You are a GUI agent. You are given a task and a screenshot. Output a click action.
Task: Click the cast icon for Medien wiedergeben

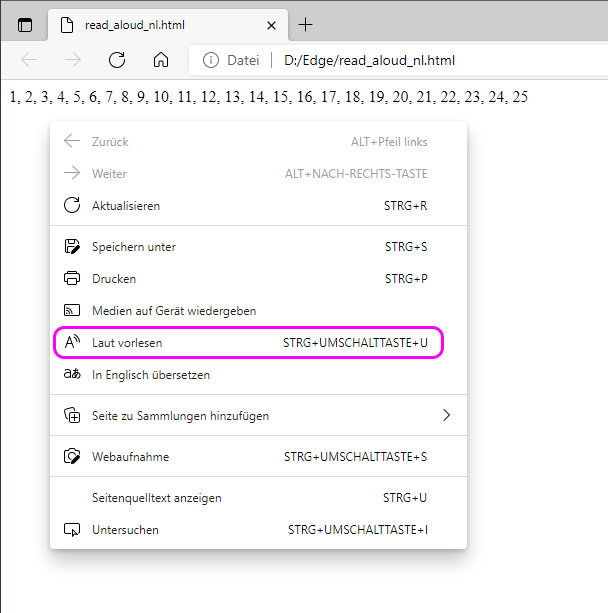(x=72, y=310)
